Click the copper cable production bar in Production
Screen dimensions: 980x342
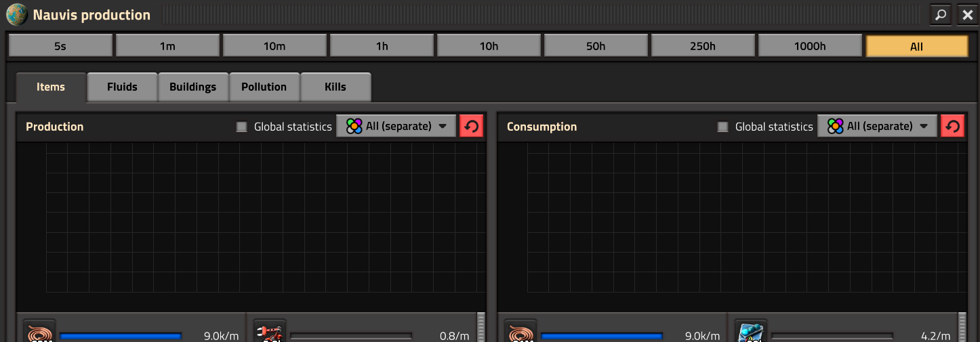coord(121,336)
